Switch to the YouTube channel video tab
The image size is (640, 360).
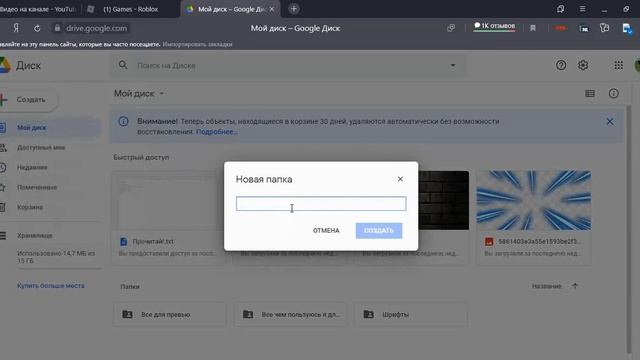(x=39, y=9)
